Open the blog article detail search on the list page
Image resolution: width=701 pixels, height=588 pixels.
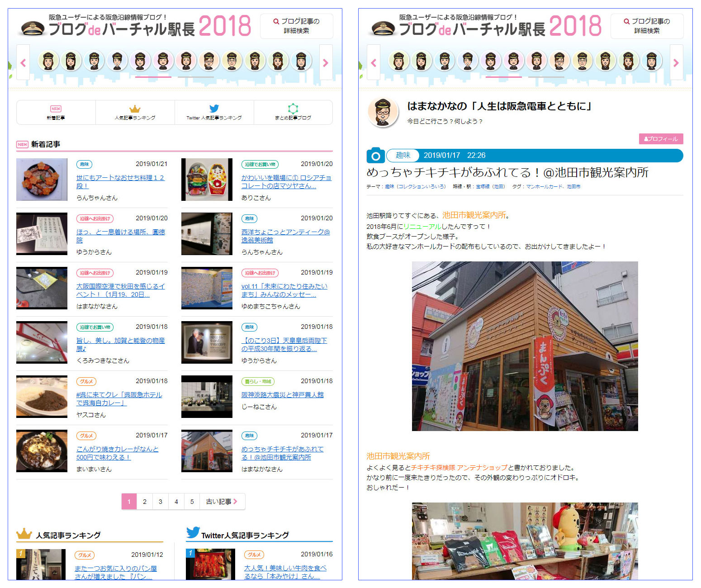[296, 26]
